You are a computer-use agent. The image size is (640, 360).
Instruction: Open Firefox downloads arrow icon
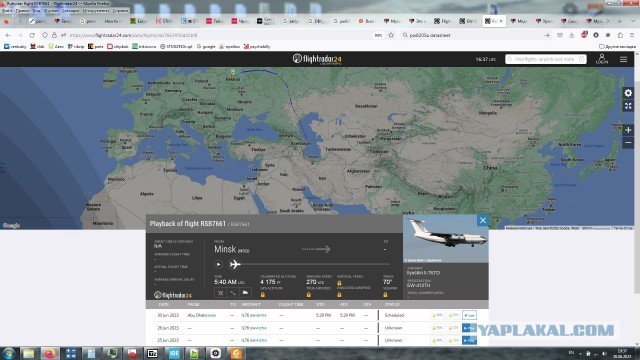pos(571,36)
